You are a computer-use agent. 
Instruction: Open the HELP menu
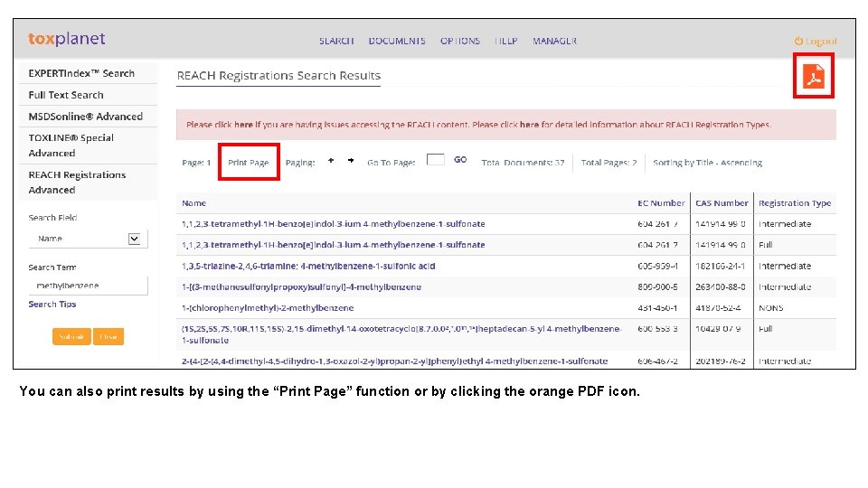pyautogui.click(x=506, y=41)
